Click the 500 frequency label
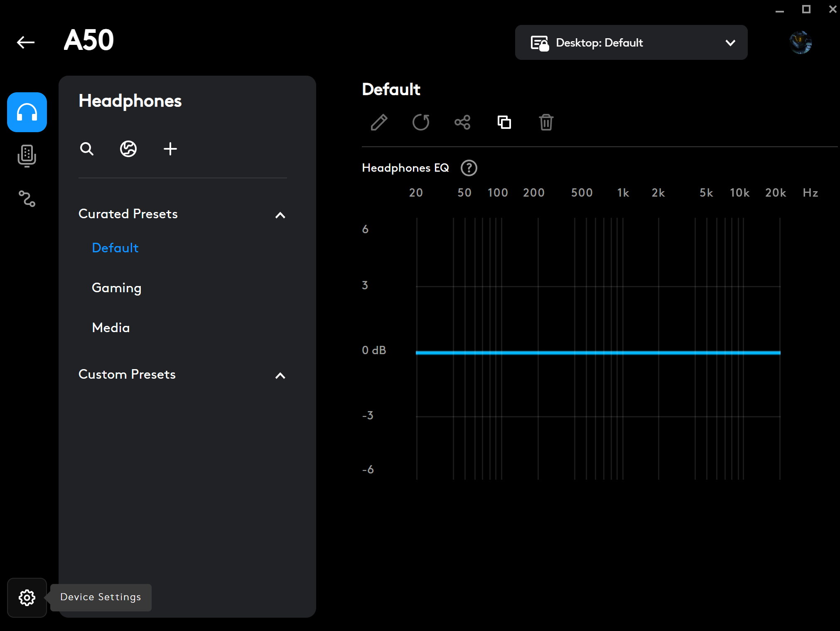840x631 pixels. pyautogui.click(x=582, y=193)
